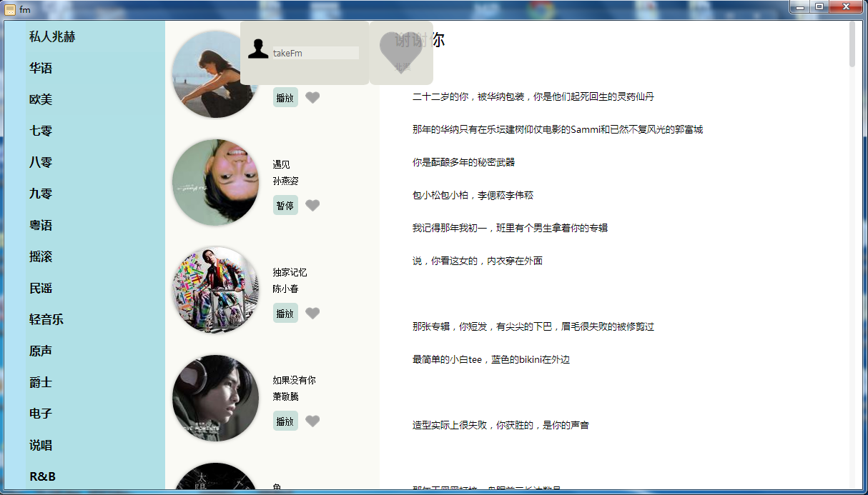Open the 电子 channel
Image resolution: width=868 pixels, height=495 pixels.
pyautogui.click(x=41, y=414)
